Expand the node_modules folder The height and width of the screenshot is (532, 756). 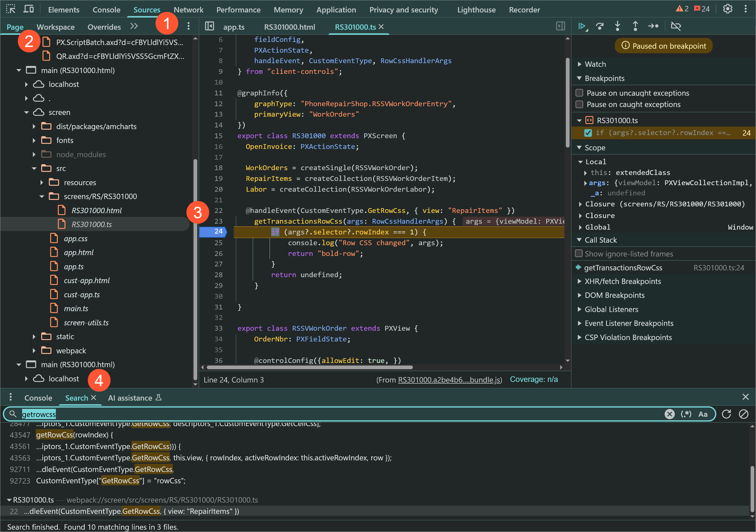click(x=34, y=154)
